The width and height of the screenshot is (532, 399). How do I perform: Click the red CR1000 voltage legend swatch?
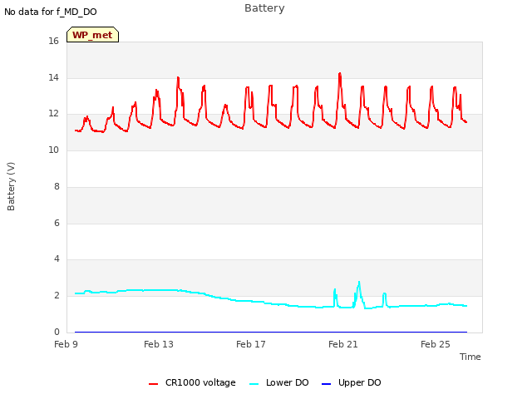[x=153, y=384]
